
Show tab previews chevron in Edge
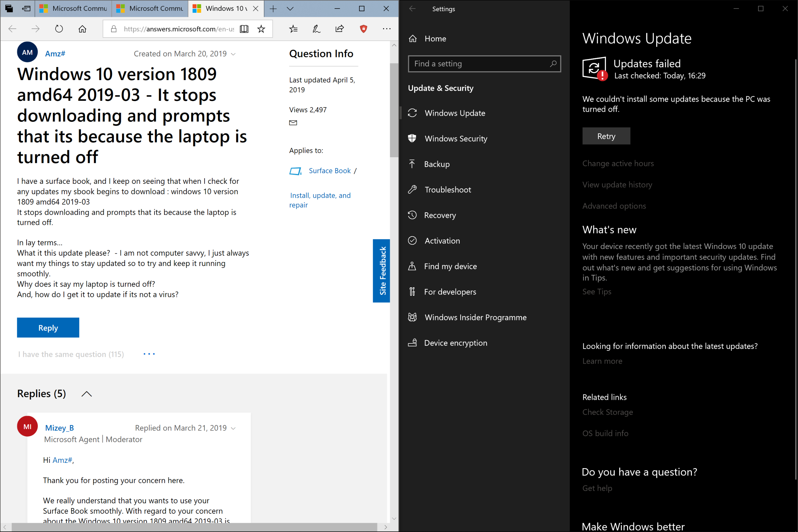click(290, 9)
